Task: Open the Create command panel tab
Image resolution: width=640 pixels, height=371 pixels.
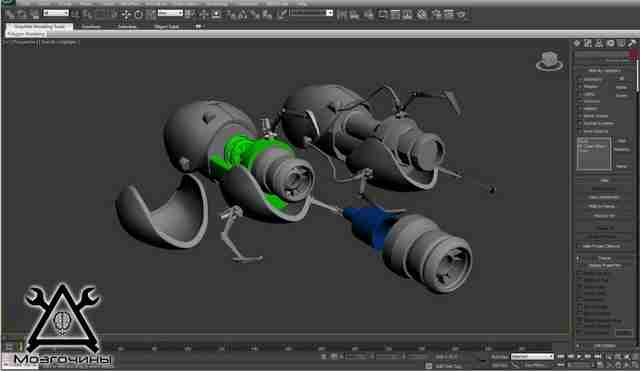Action: (577, 43)
